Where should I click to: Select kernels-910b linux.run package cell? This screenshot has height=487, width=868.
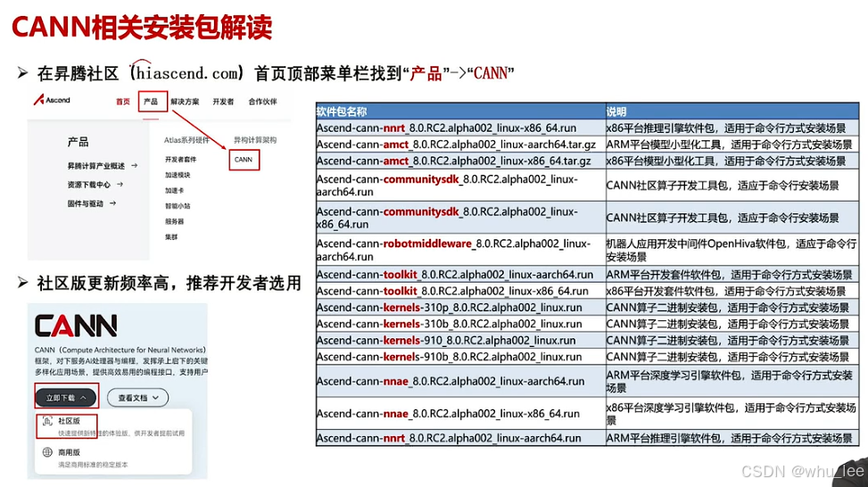pyautogui.click(x=460, y=357)
